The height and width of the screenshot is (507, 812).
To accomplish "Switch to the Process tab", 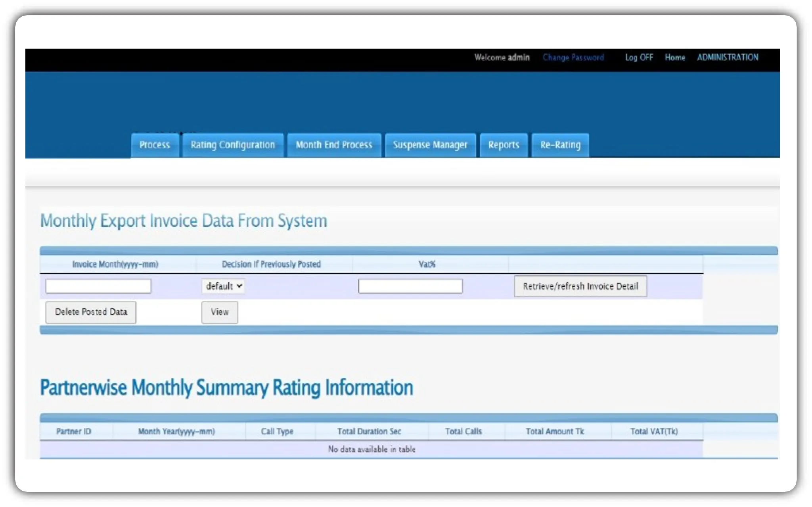I will [155, 145].
